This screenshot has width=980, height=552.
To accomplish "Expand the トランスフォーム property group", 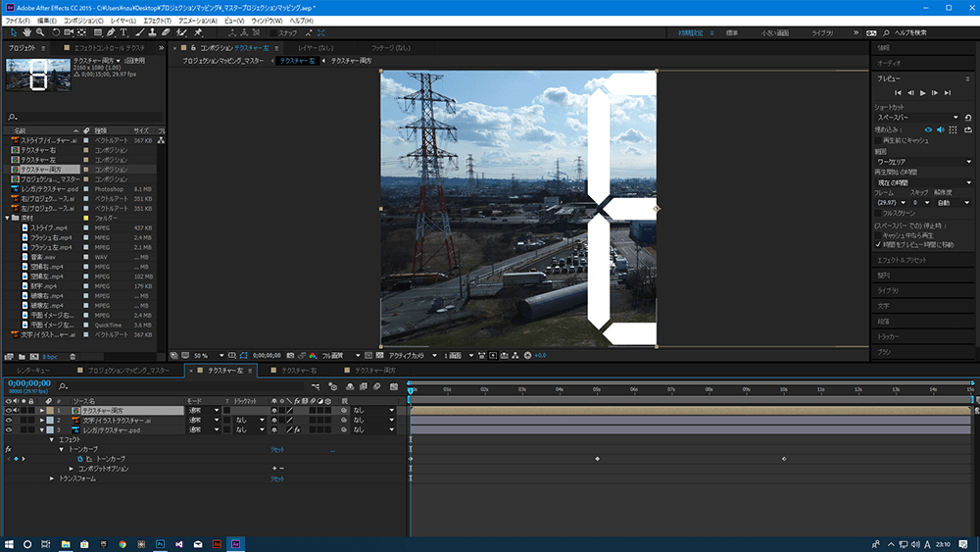I will pyautogui.click(x=53, y=478).
